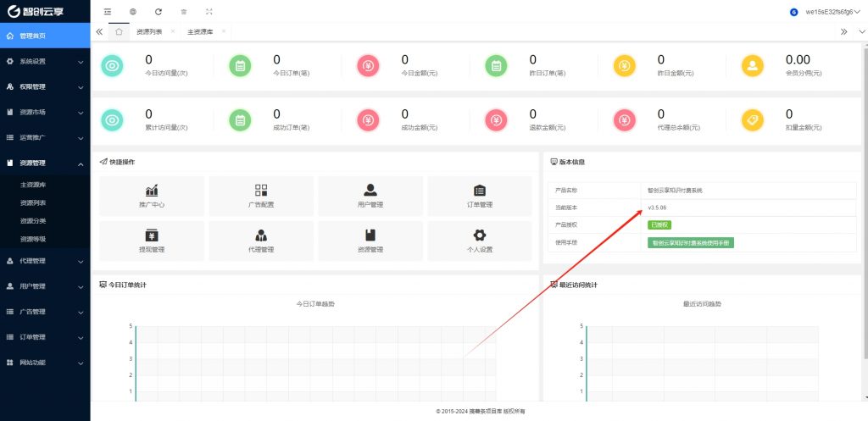868x421 pixels.
Task: Click the globe website icon in header
Action: pos(133,12)
